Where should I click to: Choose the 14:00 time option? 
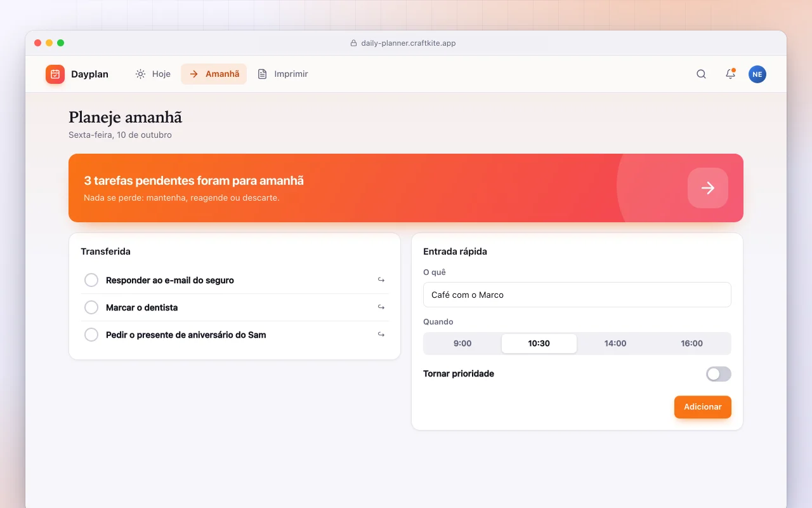615,344
